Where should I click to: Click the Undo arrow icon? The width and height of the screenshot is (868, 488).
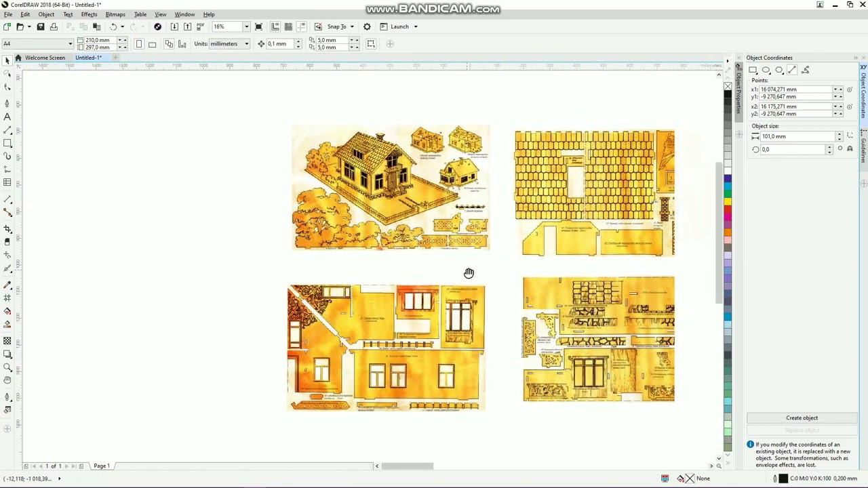(x=113, y=26)
